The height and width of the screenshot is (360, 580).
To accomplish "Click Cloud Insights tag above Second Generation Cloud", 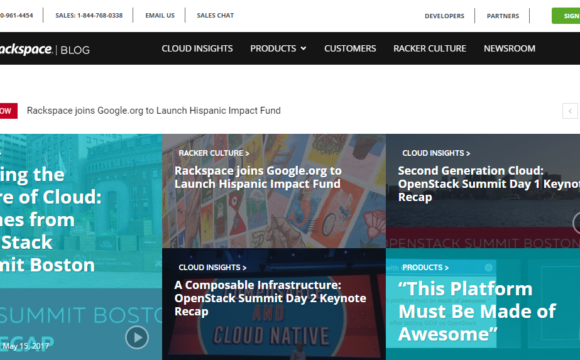I will [x=436, y=153].
